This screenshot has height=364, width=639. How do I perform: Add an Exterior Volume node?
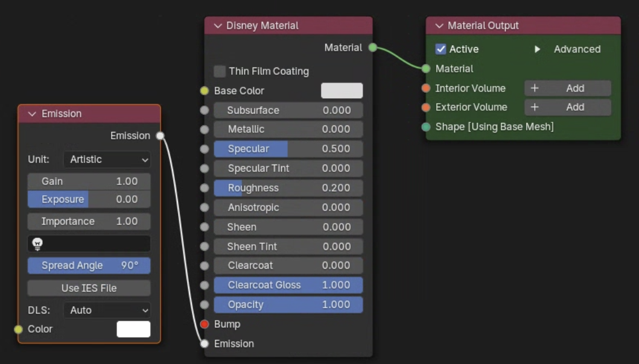click(567, 107)
